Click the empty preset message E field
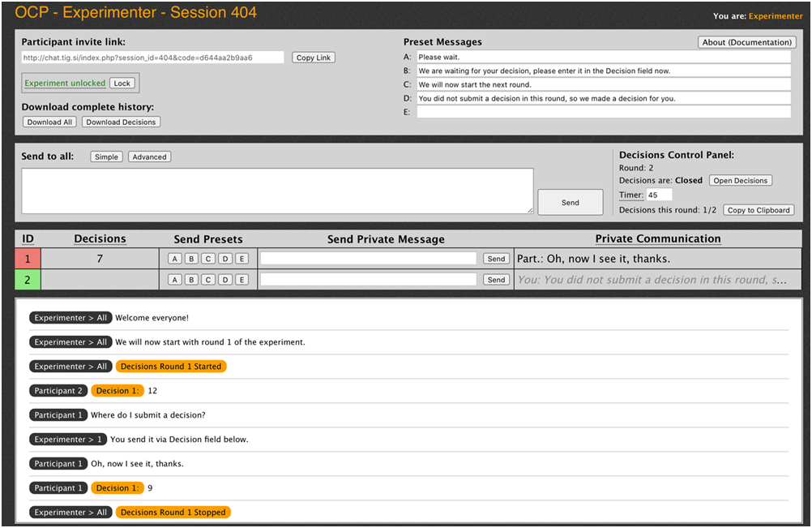Image resolution: width=812 pixels, height=528 pixels. click(603, 112)
